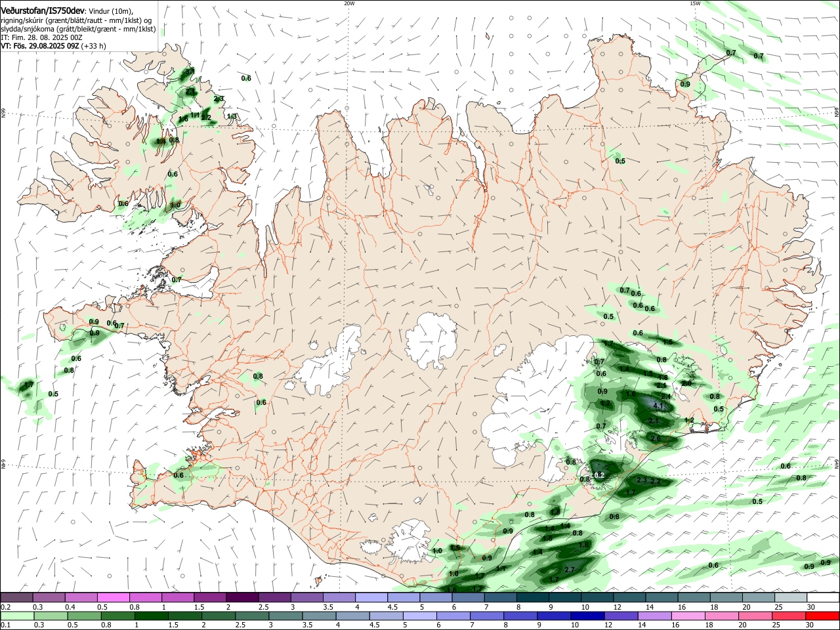Pick the darkest purple 2–2.5 snow swatch
Viewport: 840px width, 630px height.
pos(242,597)
